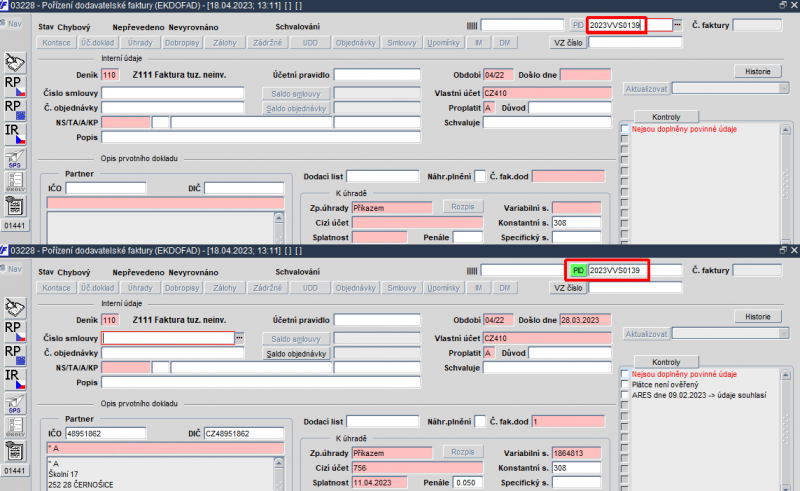
Task: Click the 01441 button in upper window
Action: [x=15, y=226]
